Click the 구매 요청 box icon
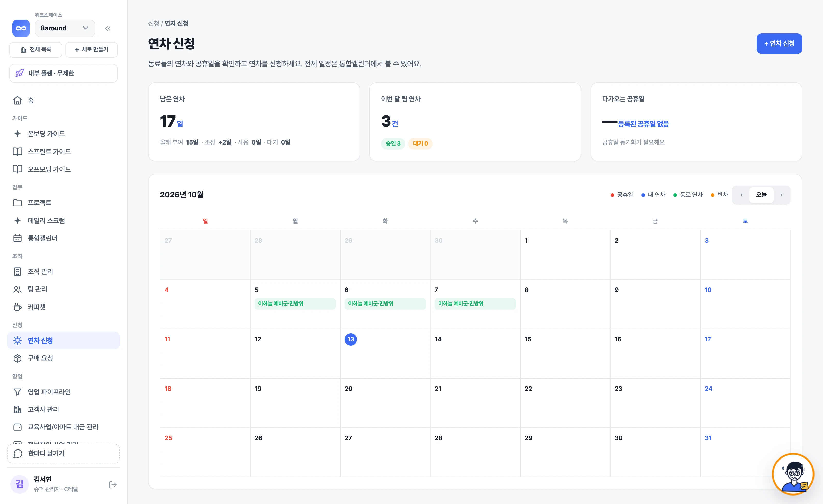The width and height of the screenshot is (823, 504). tap(17, 358)
